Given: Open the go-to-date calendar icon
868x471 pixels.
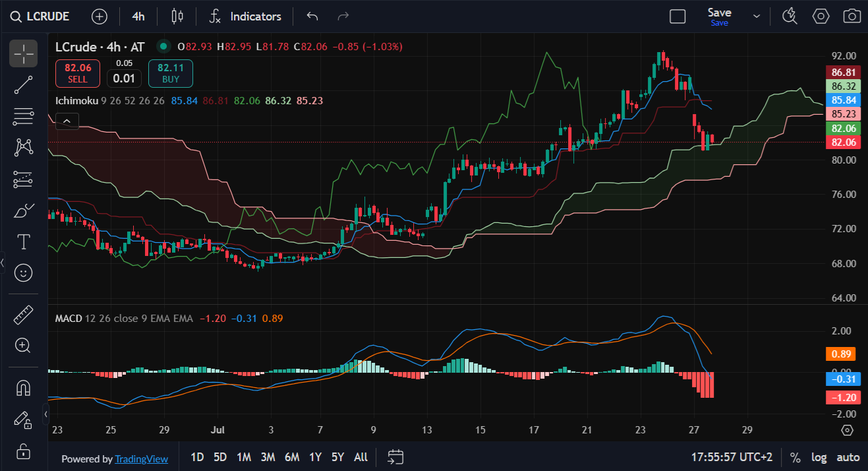Looking at the screenshot, I should pyautogui.click(x=395, y=456).
